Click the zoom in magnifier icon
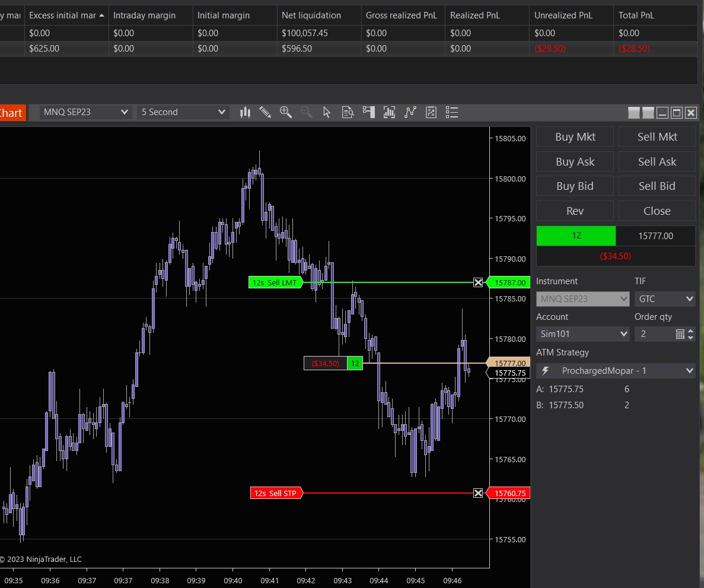Screen dimensions: 704x588 pyautogui.click(x=286, y=112)
